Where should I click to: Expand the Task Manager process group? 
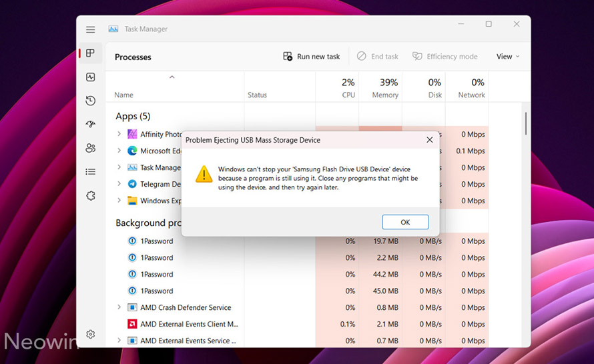pyautogui.click(x=119, y=167)
